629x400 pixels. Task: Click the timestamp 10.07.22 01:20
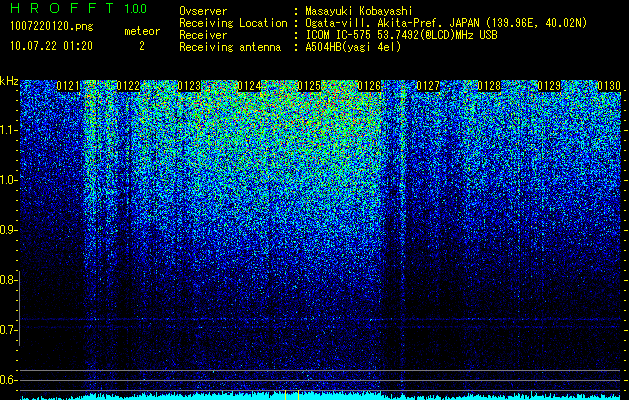51,46
